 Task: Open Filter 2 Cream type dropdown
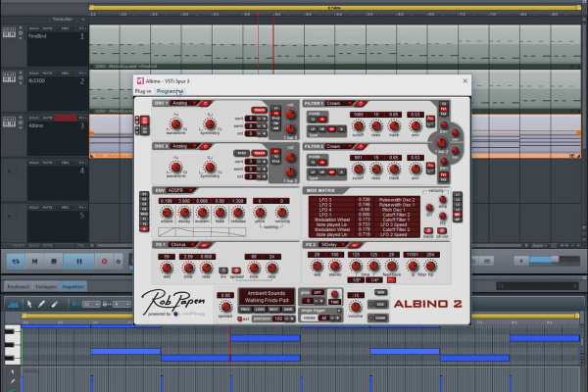coord(339,146)
